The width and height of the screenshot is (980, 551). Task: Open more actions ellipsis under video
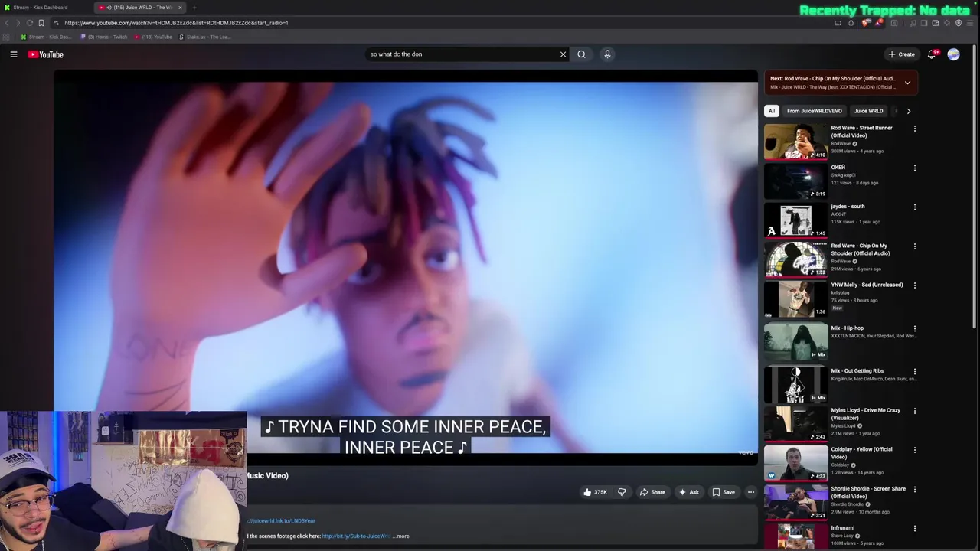(x=751, y=492)
